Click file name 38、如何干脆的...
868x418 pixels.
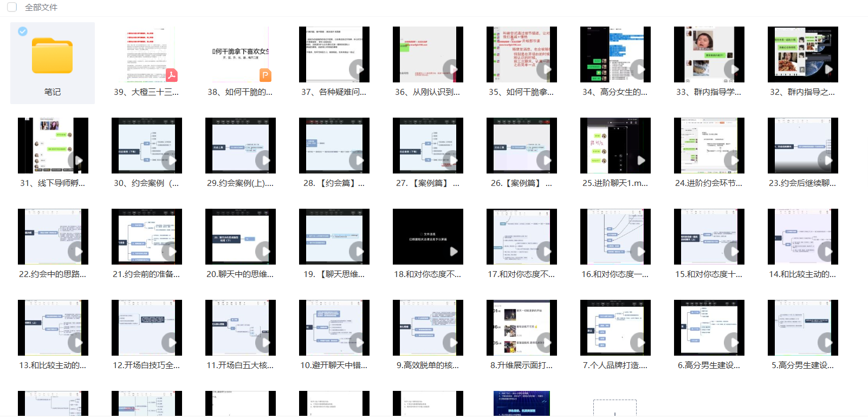[240, 92]
